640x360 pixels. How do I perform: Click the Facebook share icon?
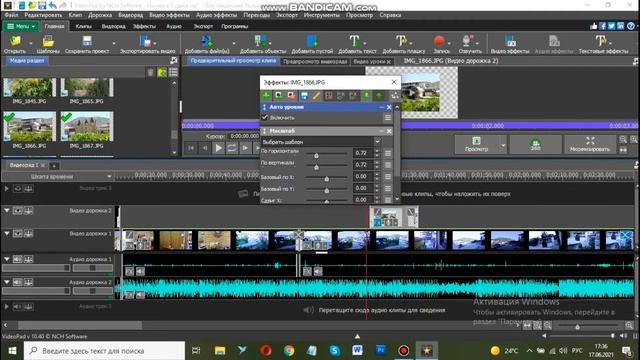pos(602,26)
